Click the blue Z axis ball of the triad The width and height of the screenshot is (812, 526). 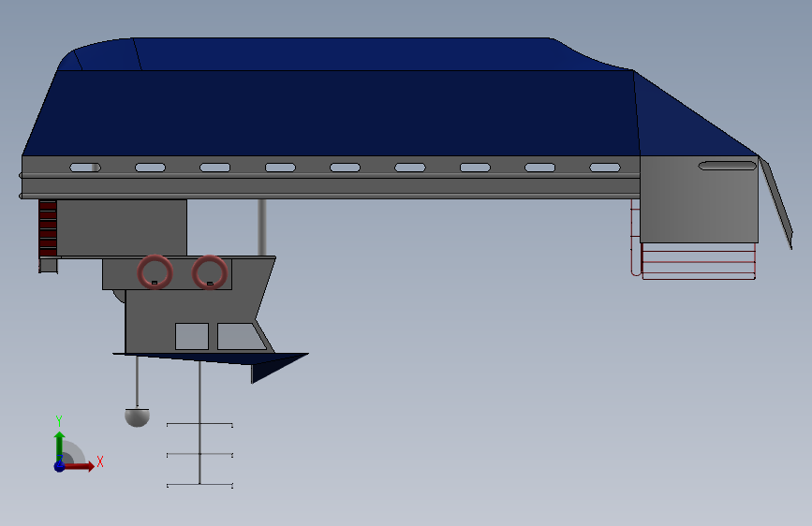pyautogui.click(x=60, y=466)
